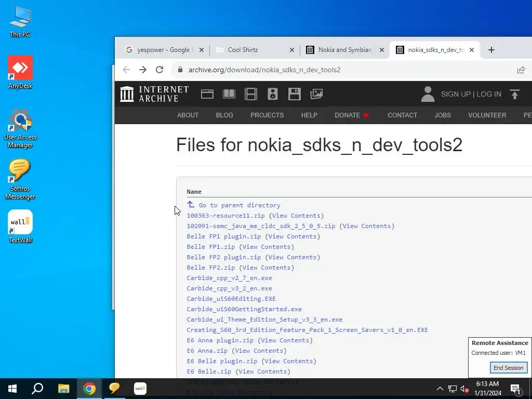The width and height of the screenshot is (532, 399).
Task: View Contents of E6 Anna.zip
Action: point(259,351)
